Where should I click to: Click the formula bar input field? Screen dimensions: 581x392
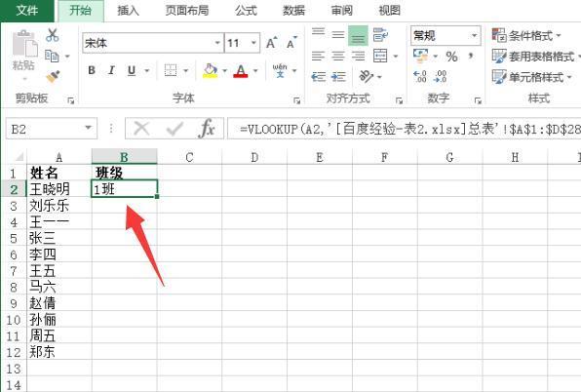tap(404, 129)
